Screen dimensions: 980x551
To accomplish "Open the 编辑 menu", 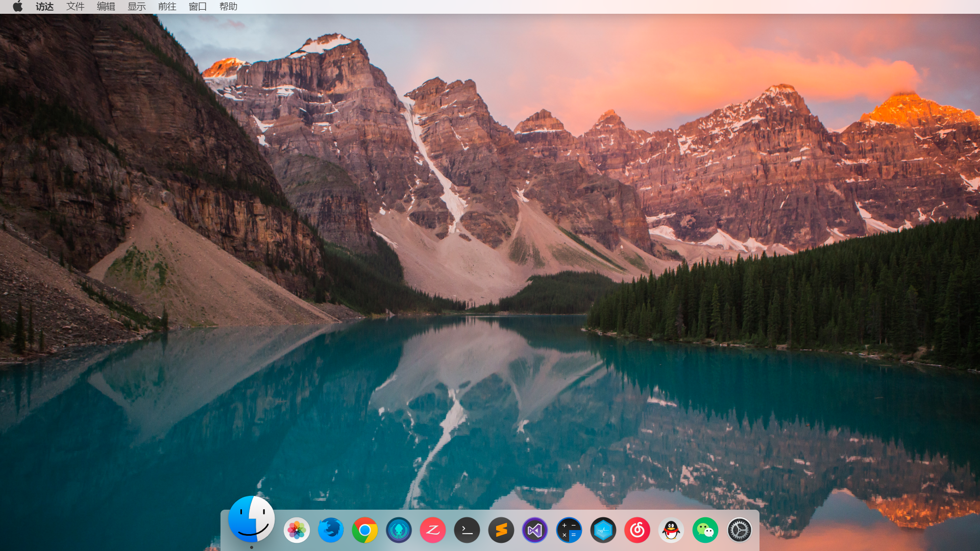I will click(106, 7).
